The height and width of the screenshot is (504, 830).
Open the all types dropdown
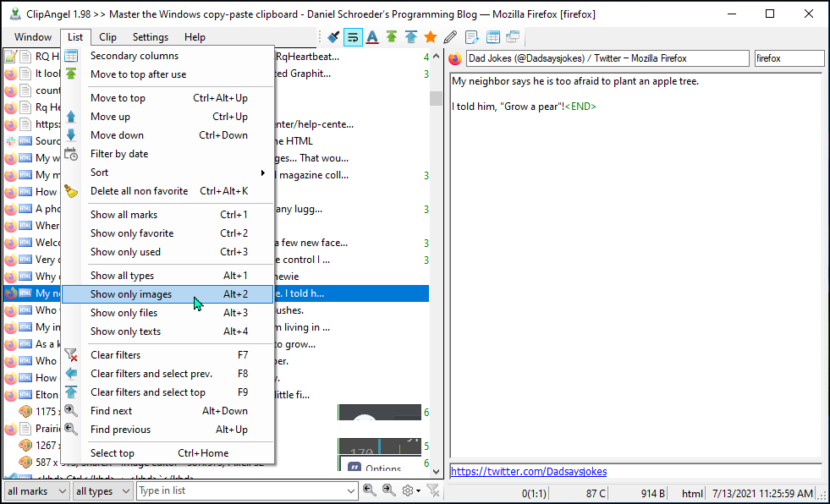tap(102, 490)
